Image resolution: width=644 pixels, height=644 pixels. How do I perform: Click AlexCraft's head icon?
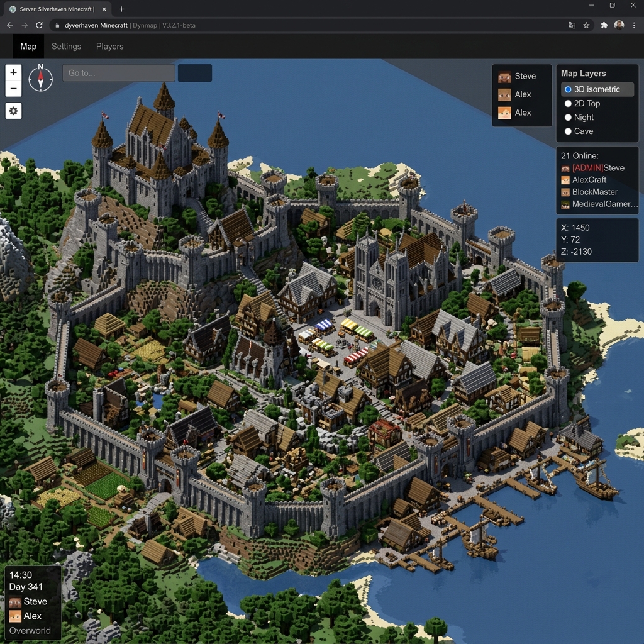point(565,180)
